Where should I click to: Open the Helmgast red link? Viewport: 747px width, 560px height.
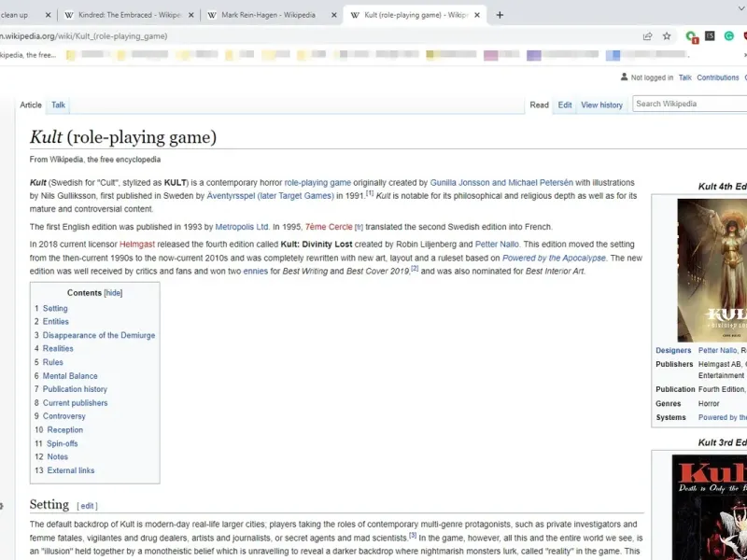pos(137,245)
